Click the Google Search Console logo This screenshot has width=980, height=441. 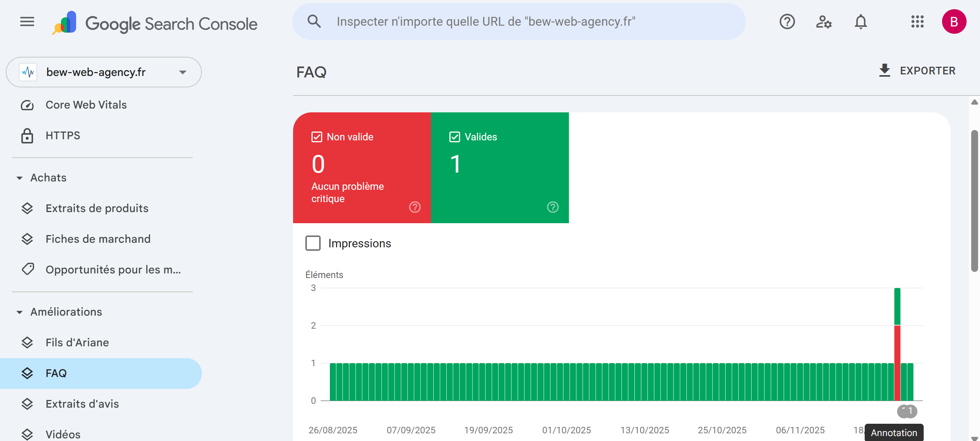pyautogui.click(x=155, y=23)
